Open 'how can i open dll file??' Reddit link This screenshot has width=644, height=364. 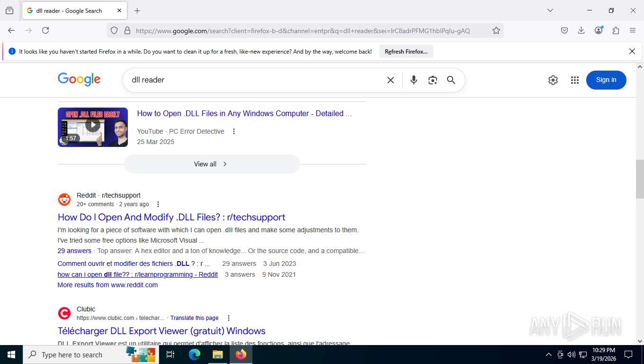point(138,274)
